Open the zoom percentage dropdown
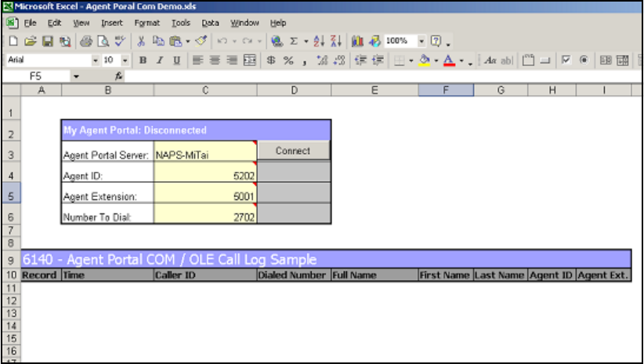The width and height of the screenshot is (644, 364). [421, 41]
